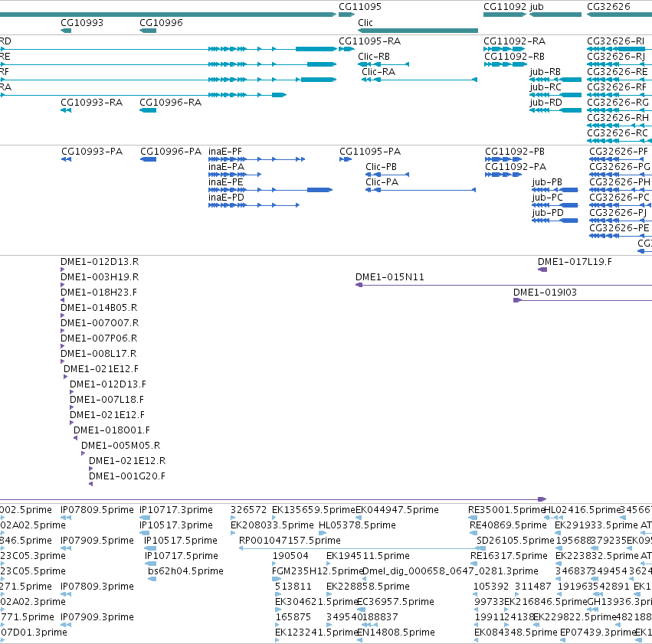Click the DME1-007P06.R clone label
Screen dimensions: 652x644
point(99,338)
